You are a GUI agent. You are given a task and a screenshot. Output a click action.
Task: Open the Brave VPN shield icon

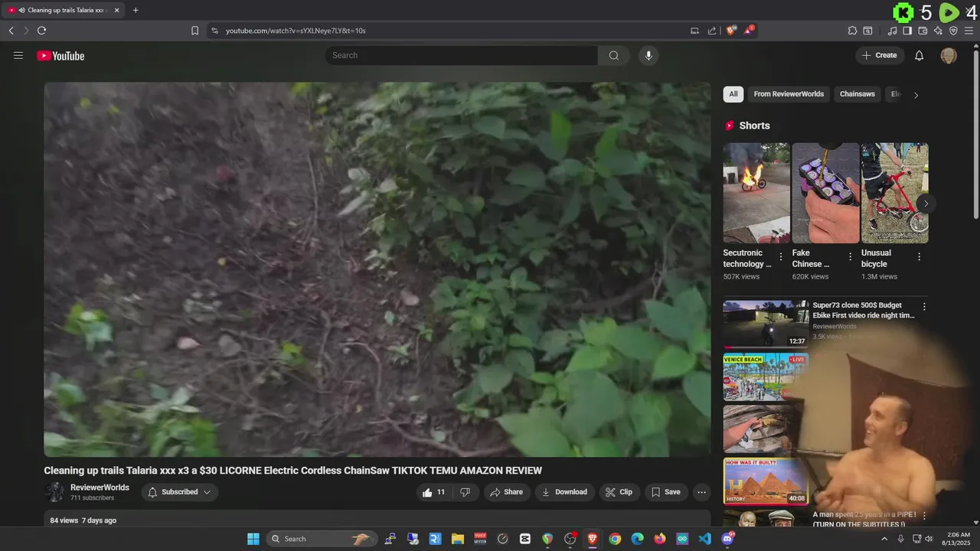coord(953,31)
